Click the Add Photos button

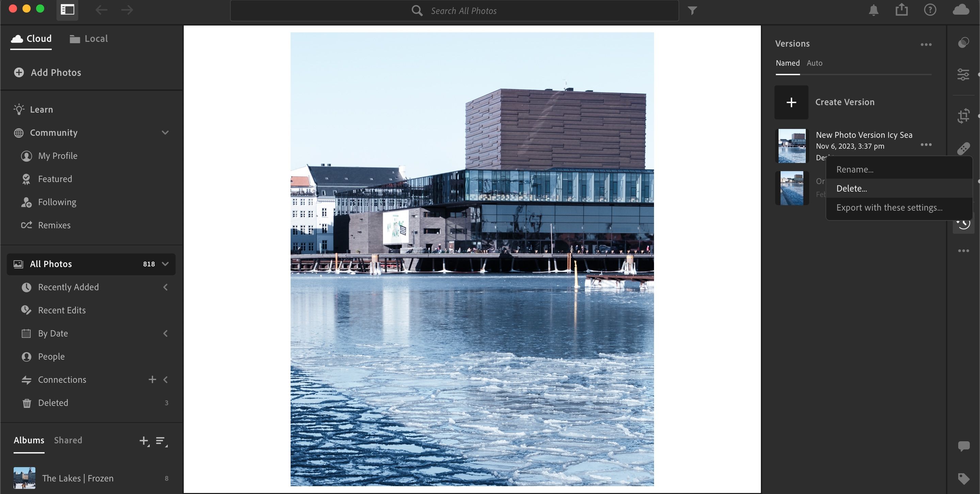pyautogui.click(x=47, y=72)
